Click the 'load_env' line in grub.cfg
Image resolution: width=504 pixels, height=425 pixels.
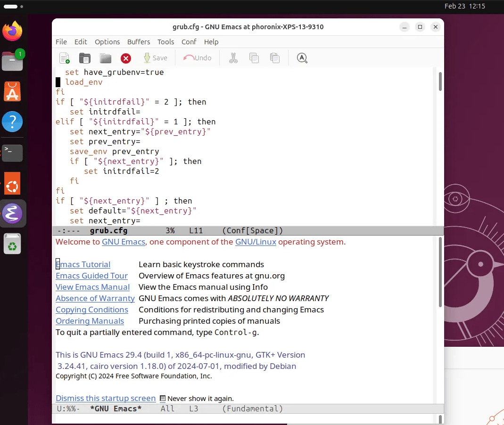click(x=83, y=82)
